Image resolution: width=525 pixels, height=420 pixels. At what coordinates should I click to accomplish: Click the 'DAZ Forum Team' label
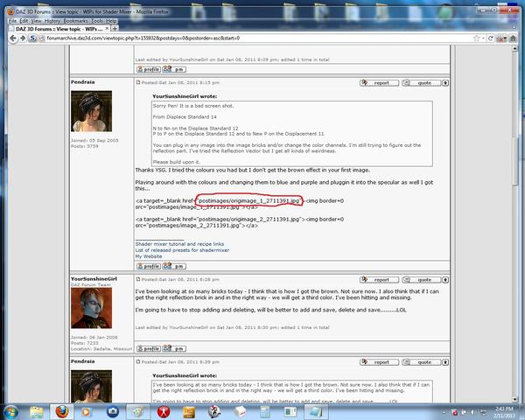click(91, 284)
